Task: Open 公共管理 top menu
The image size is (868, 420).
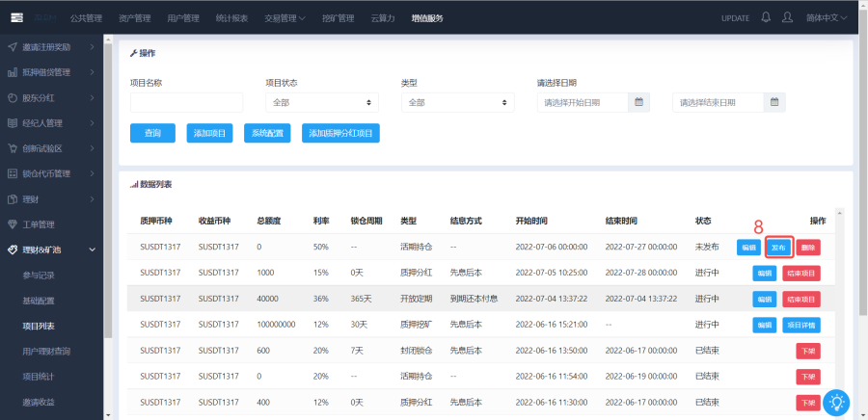Action: 86,18
